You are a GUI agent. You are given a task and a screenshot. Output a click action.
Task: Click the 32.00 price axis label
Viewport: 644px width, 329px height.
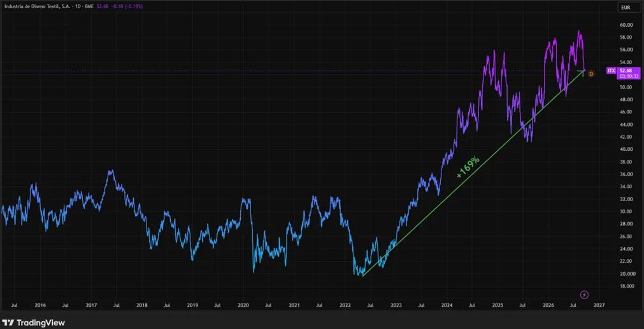click(x=626, y=199)
